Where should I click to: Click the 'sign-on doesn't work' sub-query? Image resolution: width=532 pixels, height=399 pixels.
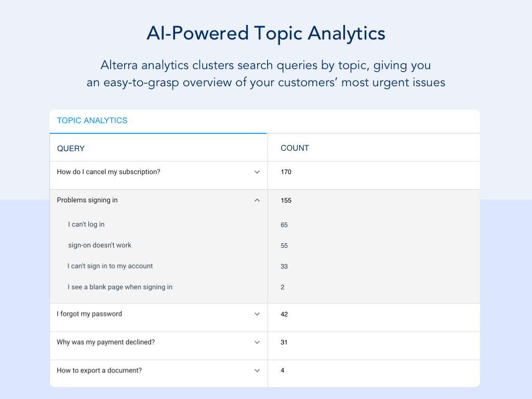tap(100, 245)
